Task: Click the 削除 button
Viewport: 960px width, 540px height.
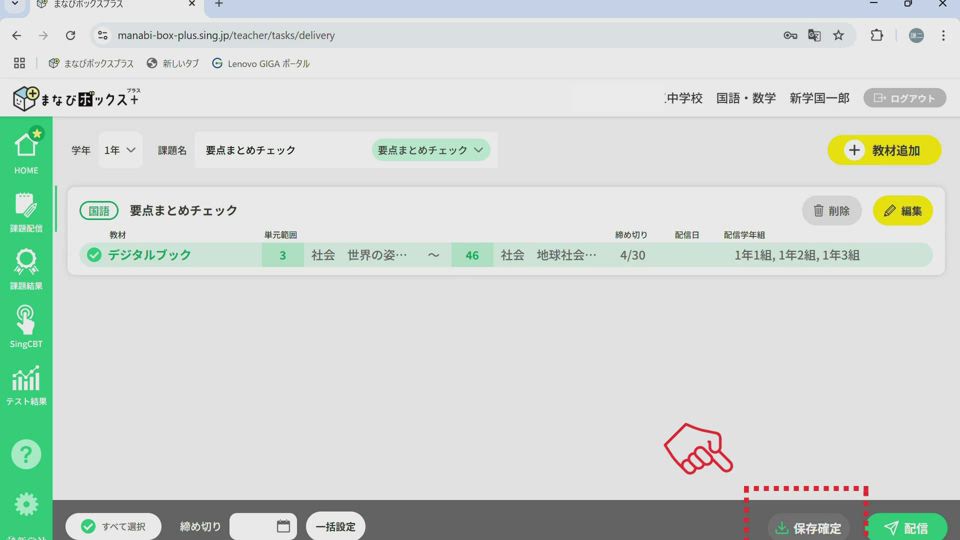Action: pyautogui.click(x=831, y=211)
